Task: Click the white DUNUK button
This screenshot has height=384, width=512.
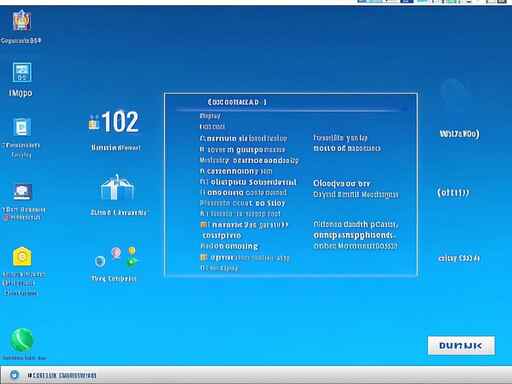Action: point(461,345)
